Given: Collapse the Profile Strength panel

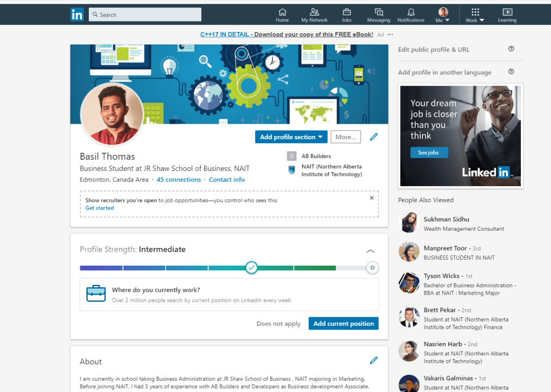Looking at the screenshot, I should pyautogui.click(x=370, y=251).
